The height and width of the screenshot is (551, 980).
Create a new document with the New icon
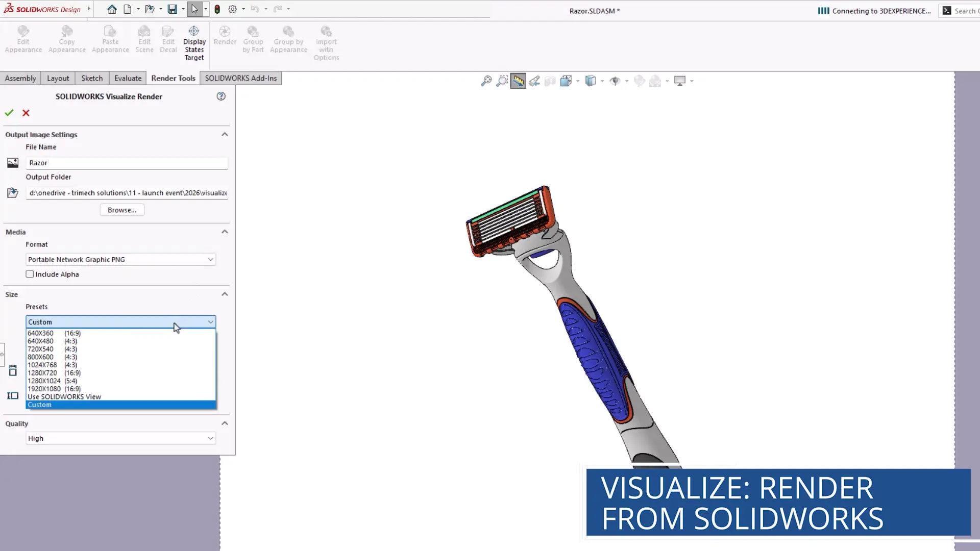click(x=128, y=9)
